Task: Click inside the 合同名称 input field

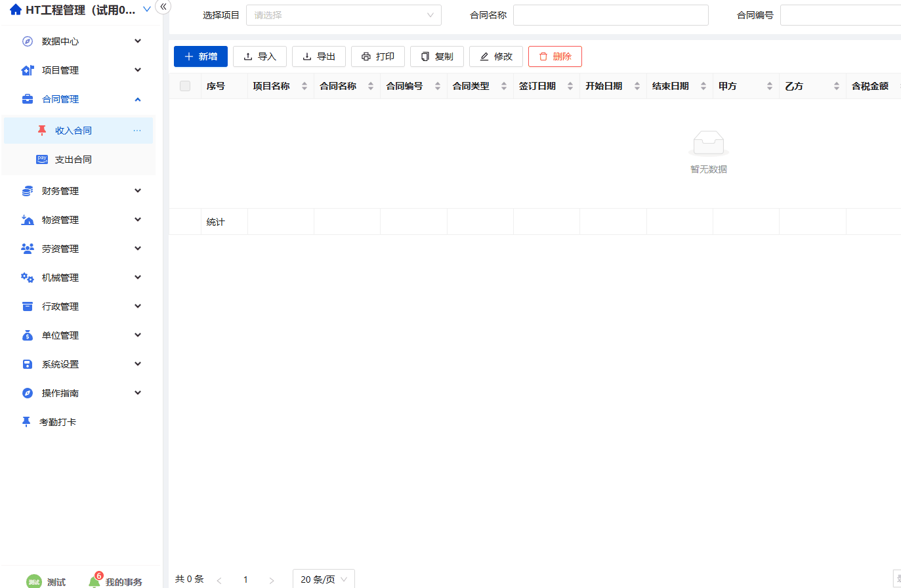Action: pyautogui.click(x=610, y=14)
